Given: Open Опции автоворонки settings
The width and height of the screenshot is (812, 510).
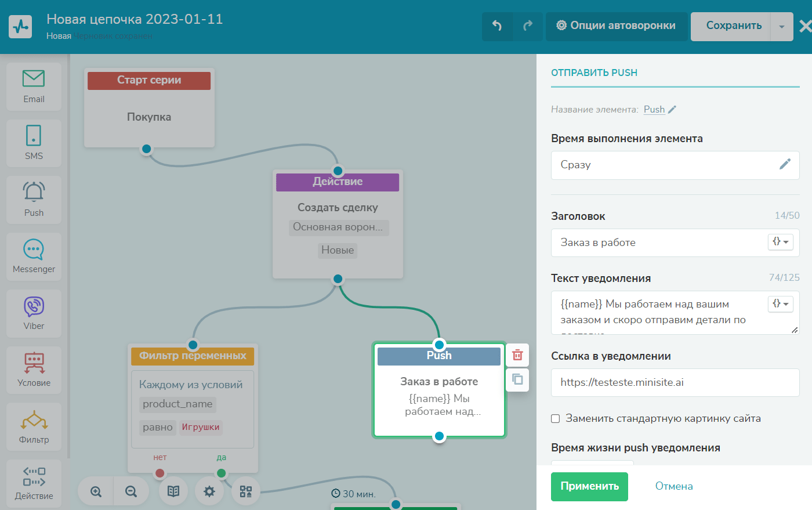Looking at the screenshot, I should pyautogui.click(x=616, y=26).
